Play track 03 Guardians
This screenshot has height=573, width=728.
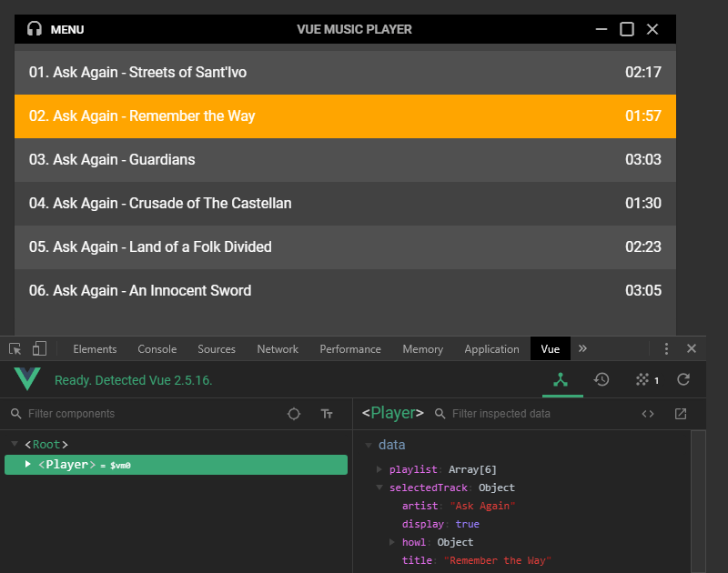click(x=345, y=159)
